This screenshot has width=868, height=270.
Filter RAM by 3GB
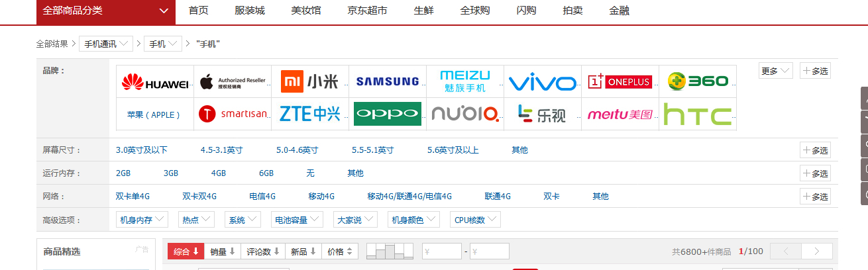coord(171,173)
